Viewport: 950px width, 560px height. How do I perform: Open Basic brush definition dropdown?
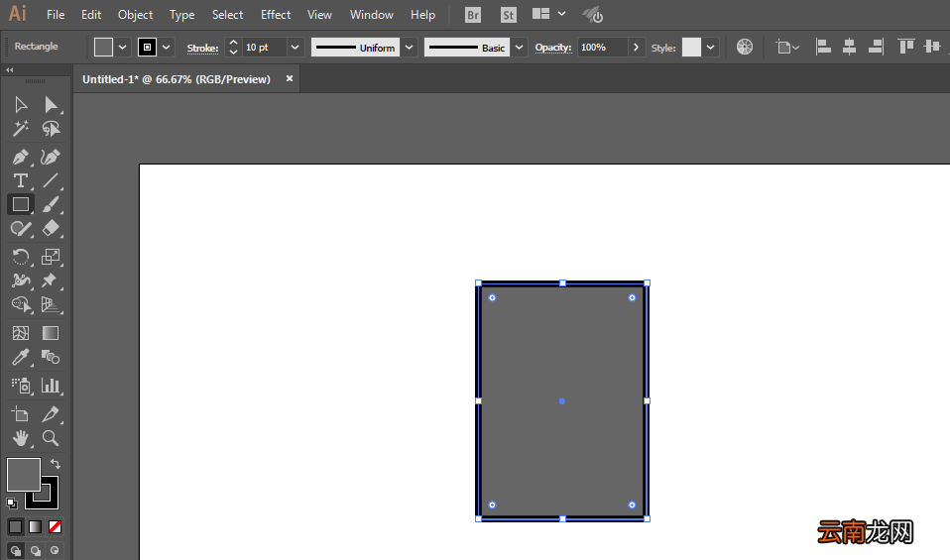coord(520,48)
